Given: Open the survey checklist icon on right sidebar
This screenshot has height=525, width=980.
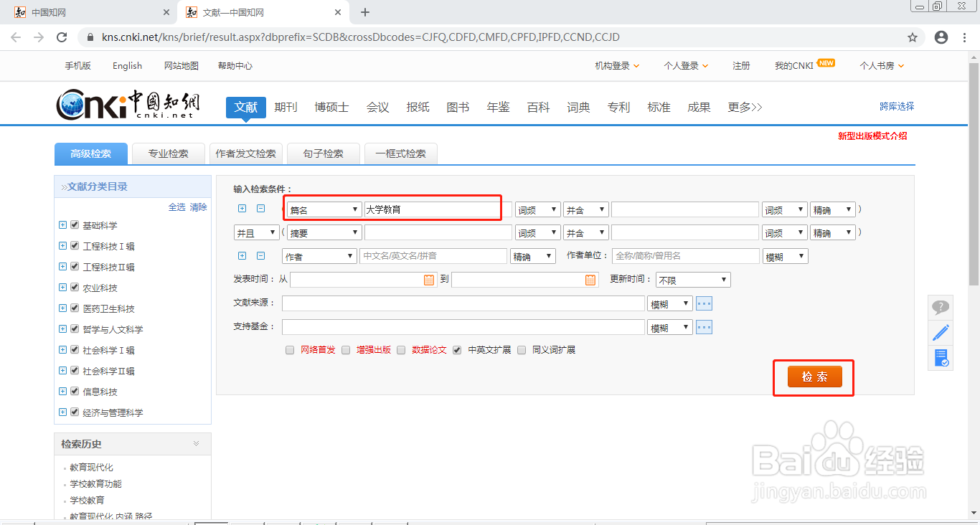Looking at the screenshot, I should [941, 357].
